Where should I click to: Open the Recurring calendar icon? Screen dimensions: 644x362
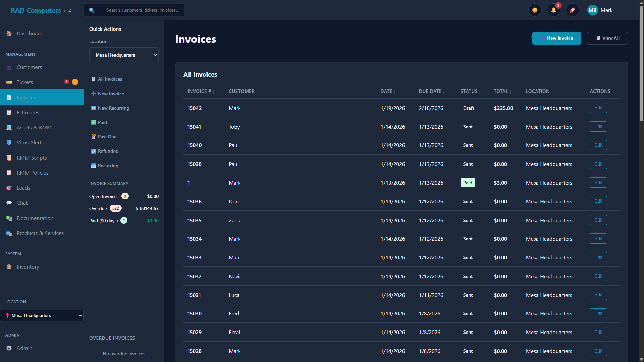point(94,166)
